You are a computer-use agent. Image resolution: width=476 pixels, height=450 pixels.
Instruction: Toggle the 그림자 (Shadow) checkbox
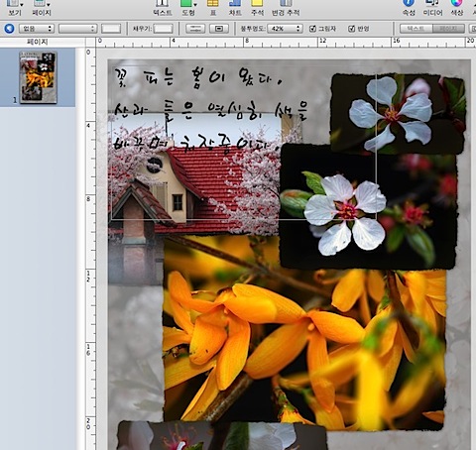(312, 29)
